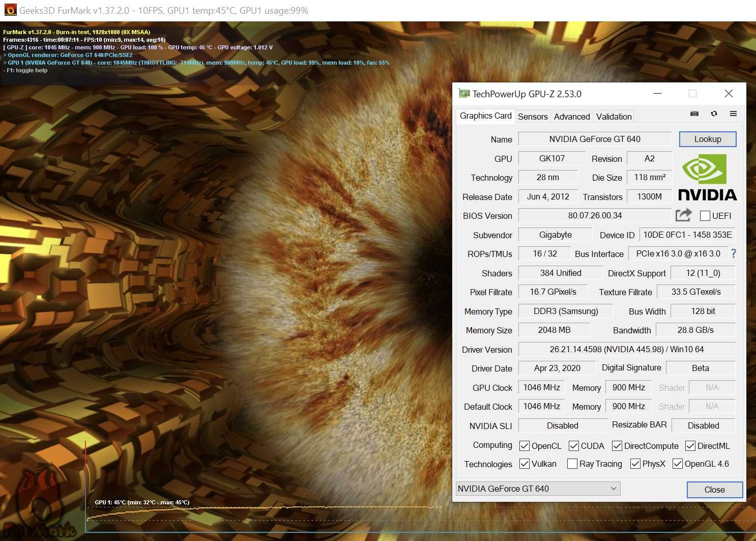
Task: Click the Bus Interface question mark
Action: tap(733, 253)
